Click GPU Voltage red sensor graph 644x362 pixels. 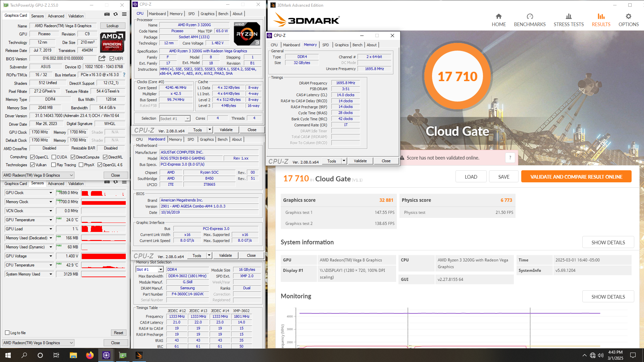click(x=103, y=256)
